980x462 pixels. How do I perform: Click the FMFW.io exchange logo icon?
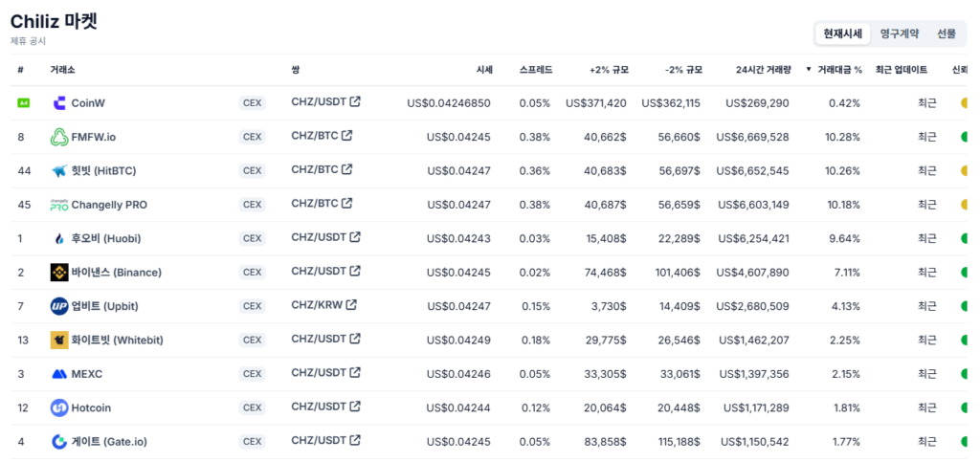pyautogui.click(x=59, y=137)
